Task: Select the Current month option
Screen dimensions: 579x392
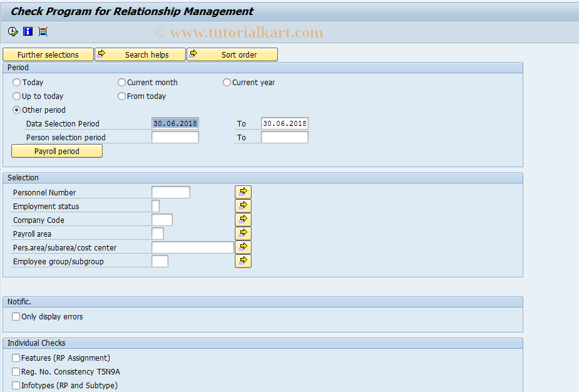Action: pyautogui.click(x=121, y=82)
